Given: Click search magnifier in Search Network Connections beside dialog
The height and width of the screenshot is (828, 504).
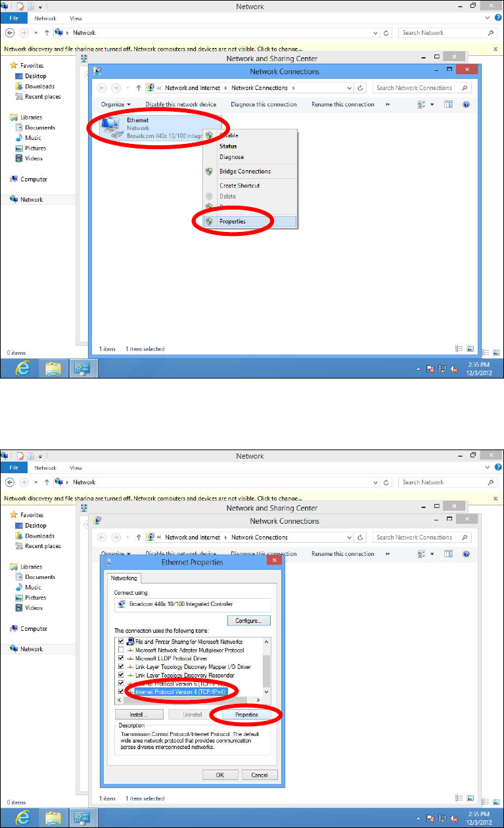Looking at the screenshot, I should [465, 538].
